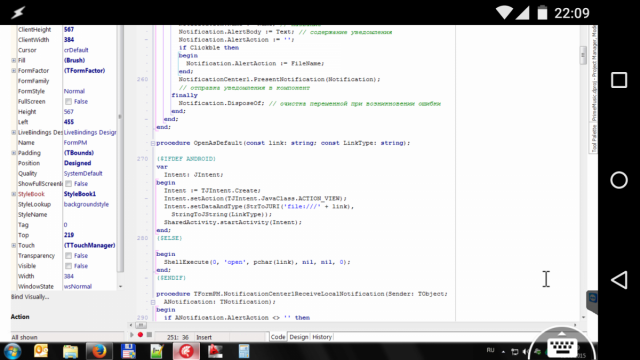
Task: Open the floppy-disk app in the taskbar
Action: coord(128,351)
